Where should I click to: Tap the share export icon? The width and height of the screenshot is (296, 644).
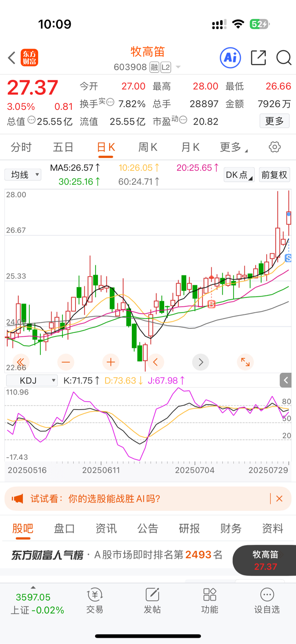258,58
